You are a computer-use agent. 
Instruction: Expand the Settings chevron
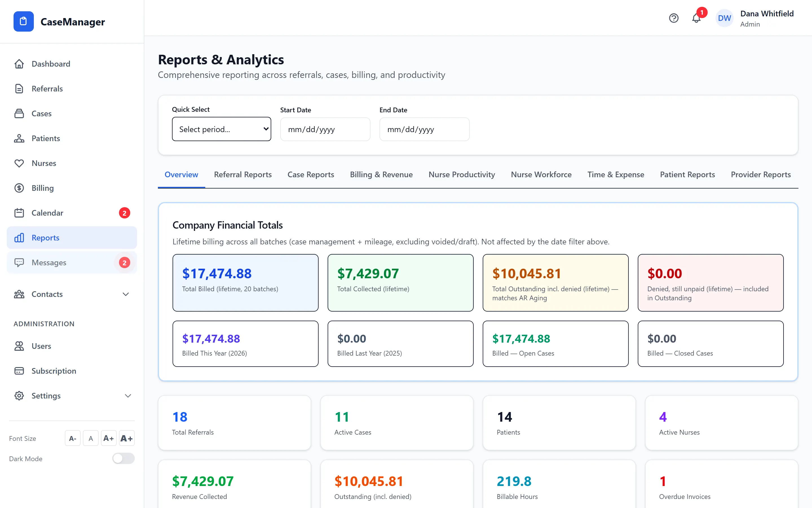pos(128,396)
